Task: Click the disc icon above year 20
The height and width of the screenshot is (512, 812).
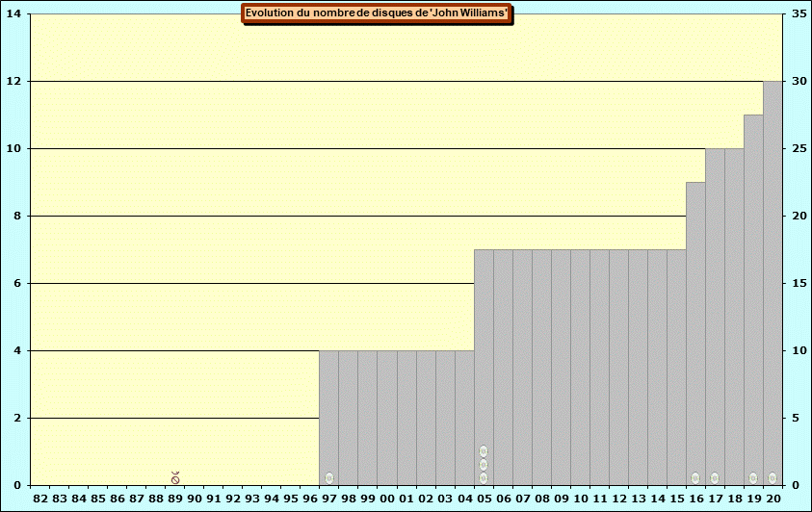Action: coord(773,478)
